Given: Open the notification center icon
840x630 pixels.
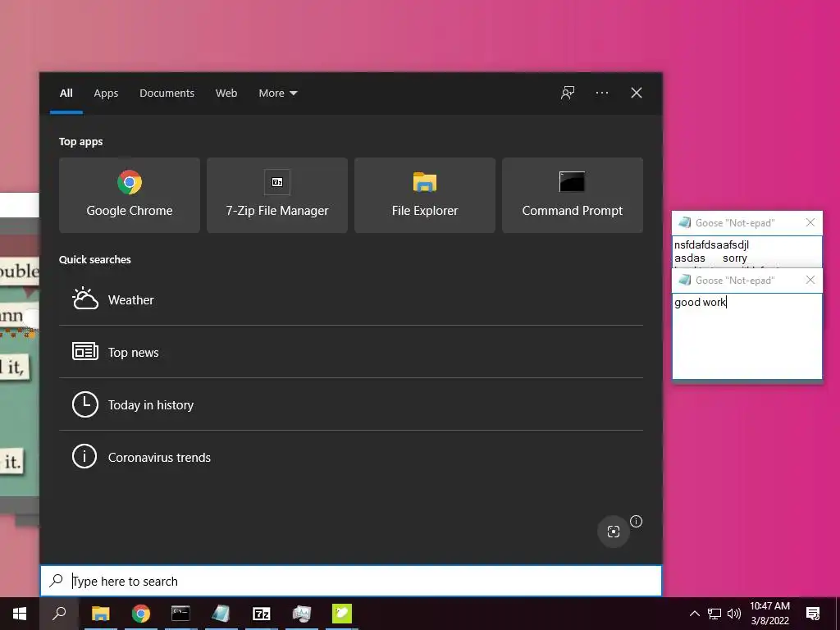Looking at the screenshot, I should click(813, 614).
